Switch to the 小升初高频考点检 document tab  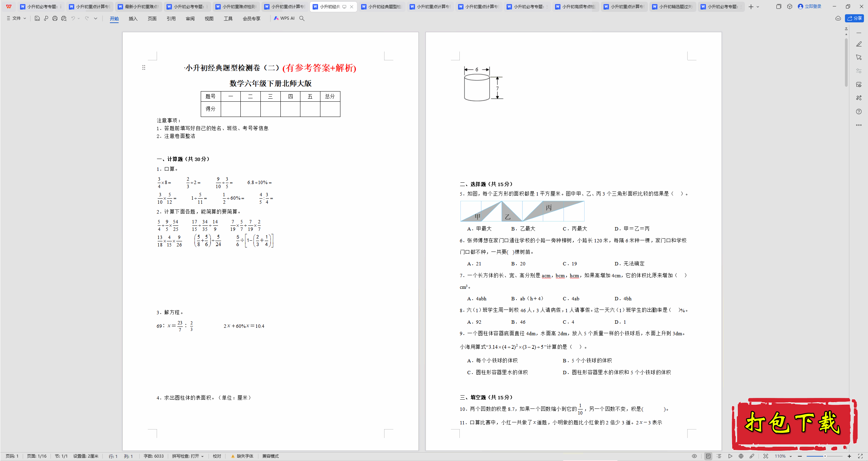point(576,6)
